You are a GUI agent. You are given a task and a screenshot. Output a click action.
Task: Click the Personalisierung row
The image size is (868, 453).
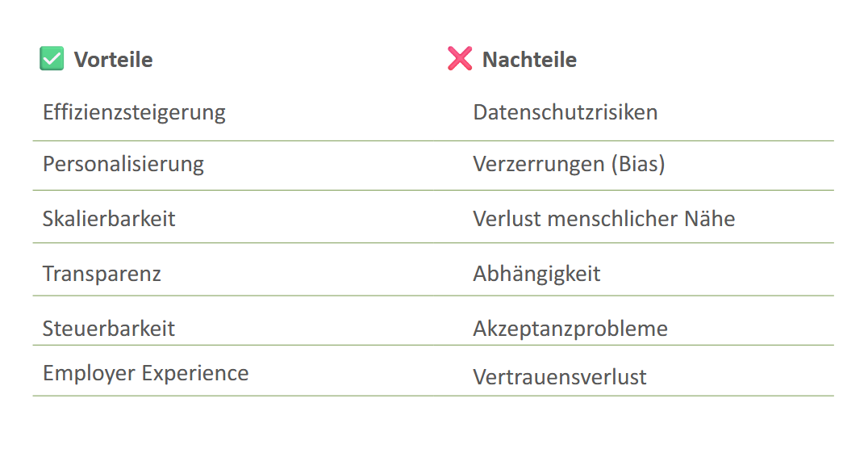tap(123, 164)
